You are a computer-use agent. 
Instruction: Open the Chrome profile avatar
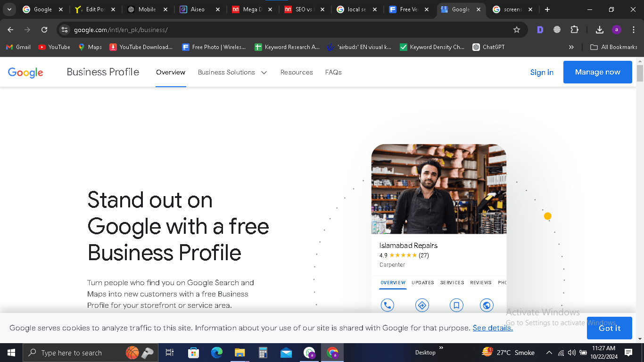tap(617, 30)
